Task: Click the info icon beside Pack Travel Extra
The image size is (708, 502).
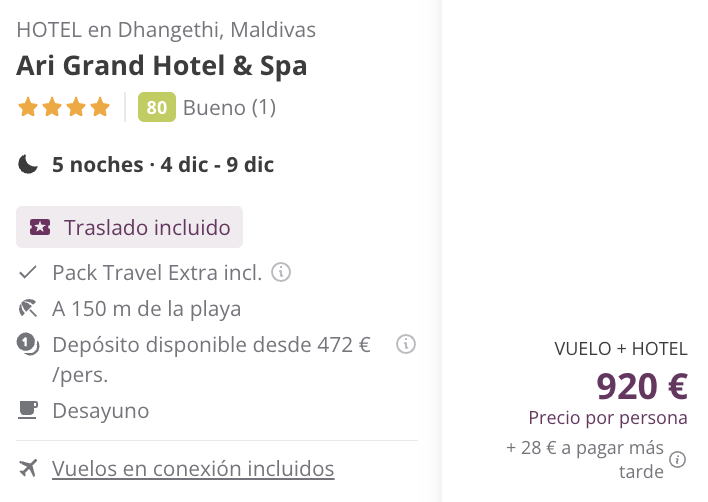Action: click(281, 272)
